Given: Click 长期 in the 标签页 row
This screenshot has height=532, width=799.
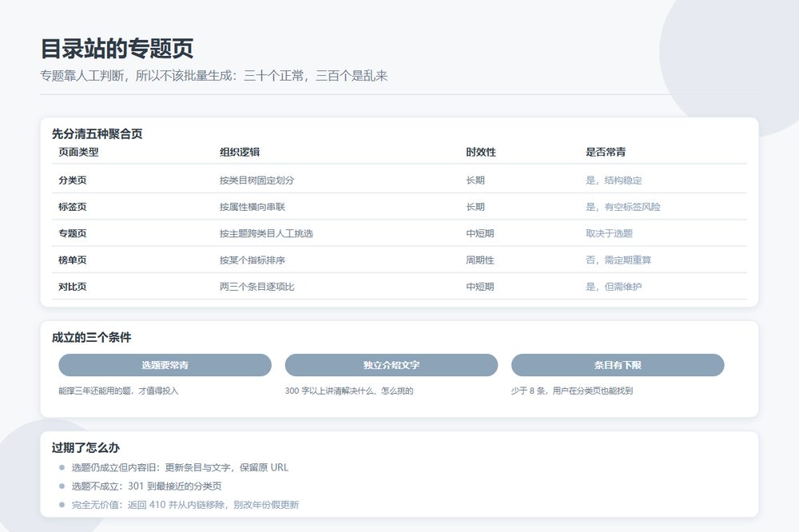Looking at the screenshot, I should [x=475, y=206].
